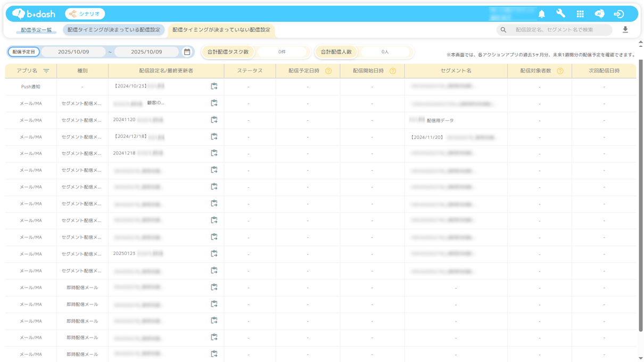Open the シナリオ app selector
The image size is (644, 362).
click(x=85, y=14)
